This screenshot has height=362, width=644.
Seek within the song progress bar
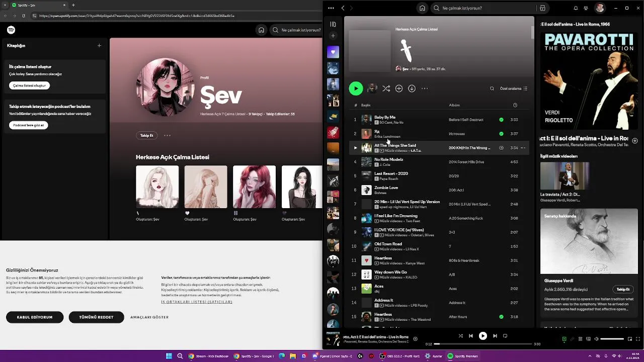tap(482, 344)
